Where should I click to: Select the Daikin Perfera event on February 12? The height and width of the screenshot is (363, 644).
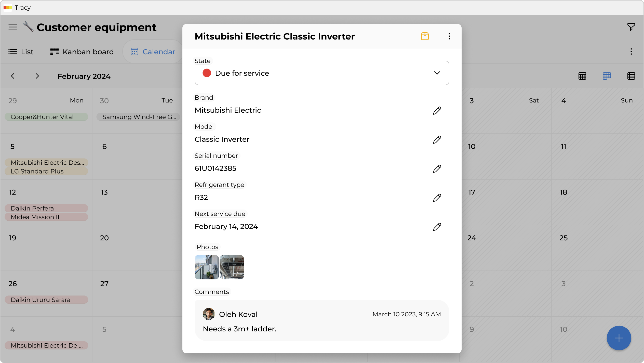coord(46,208)
